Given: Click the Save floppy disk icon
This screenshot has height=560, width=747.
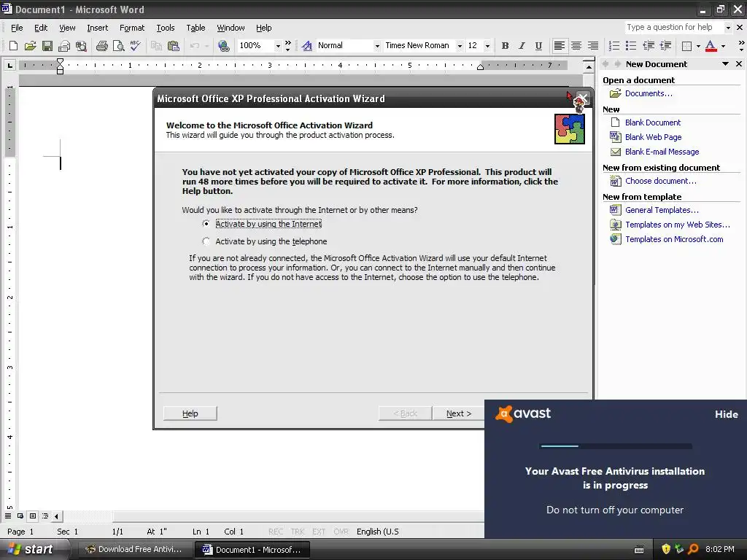Looking at the screenshot, I should [47, 46].
